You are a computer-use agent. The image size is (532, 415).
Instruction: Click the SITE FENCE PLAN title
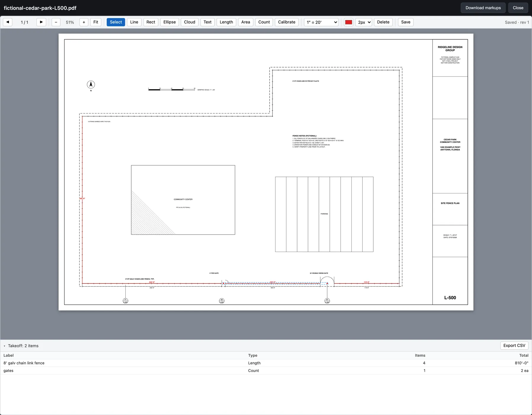point(450,203)
